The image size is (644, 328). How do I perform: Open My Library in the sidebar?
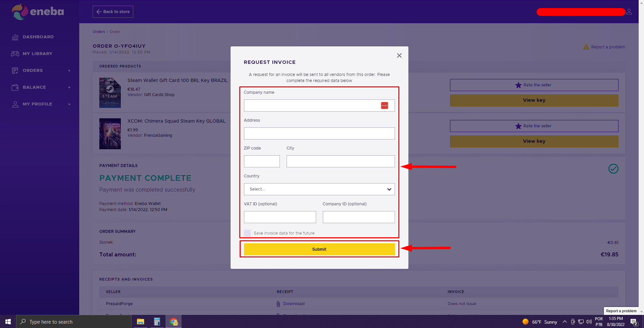[38, 54]
